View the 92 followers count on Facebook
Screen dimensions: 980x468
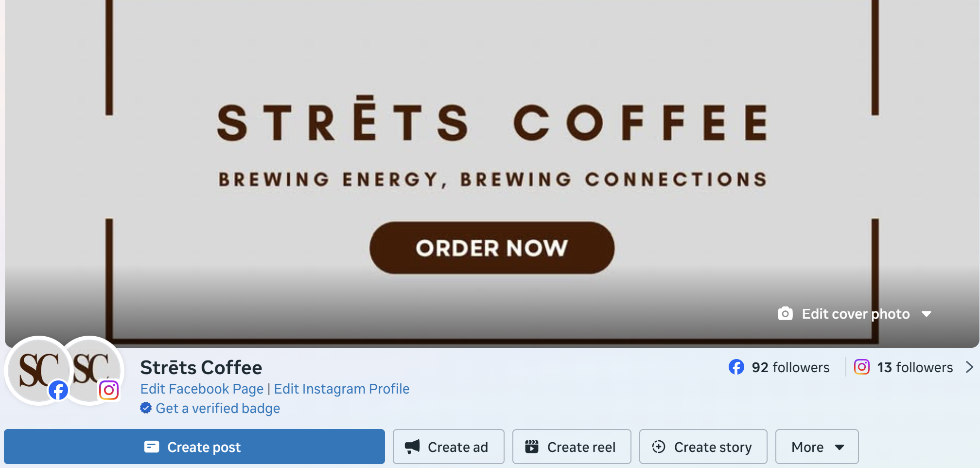tap(790, 367)
